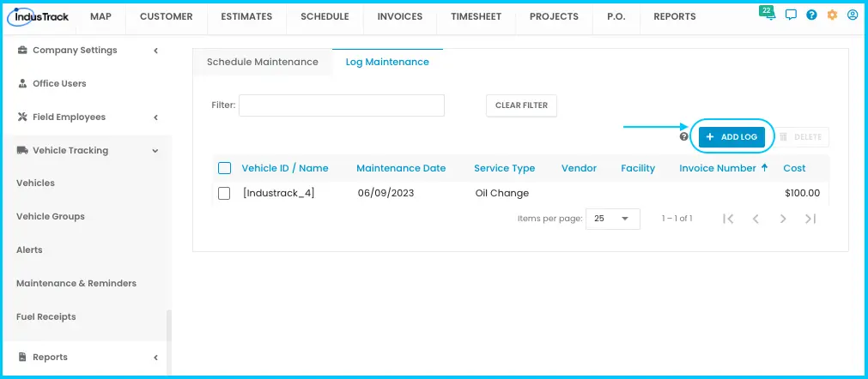
Task: Open Maintenance & Reminders in the sidebar
Action: point(76,284)
